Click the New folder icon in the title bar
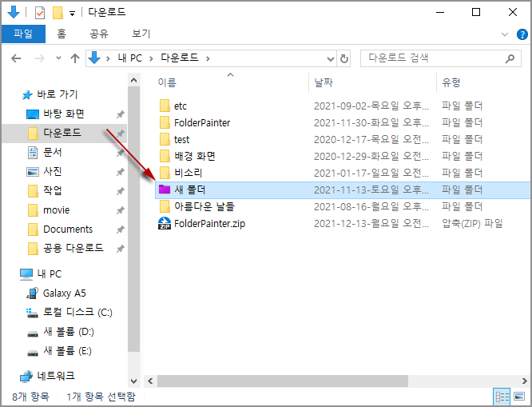Screen dimensions: 532x407 [58, 13]
